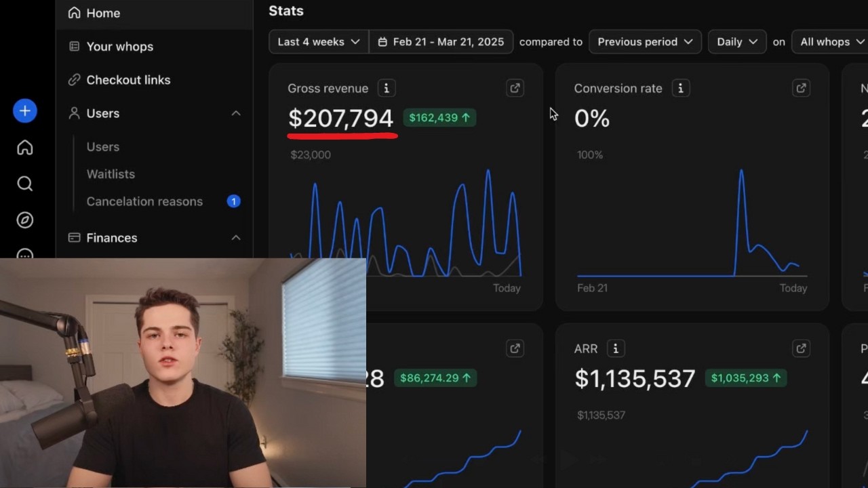The height and width of the screenshot is (488, 868).
Task: Open Cancelation reasons menu item
Action: tap(144, 201)
